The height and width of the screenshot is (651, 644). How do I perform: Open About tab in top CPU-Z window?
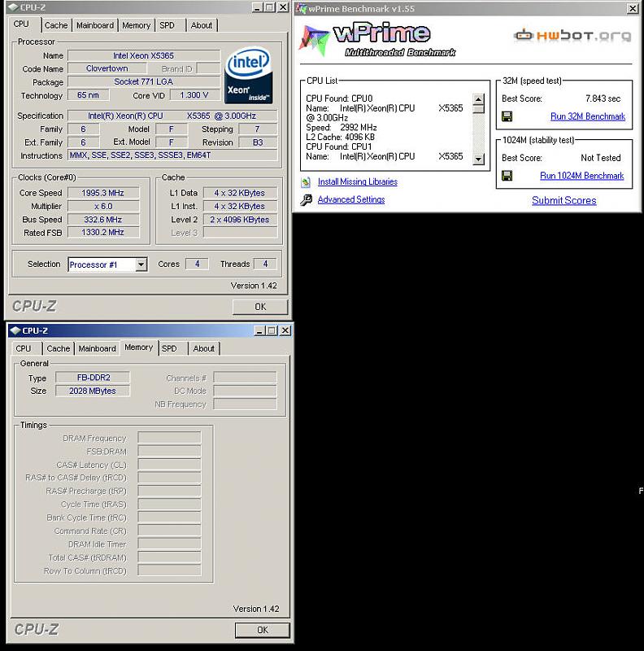(x=202, y=25)
